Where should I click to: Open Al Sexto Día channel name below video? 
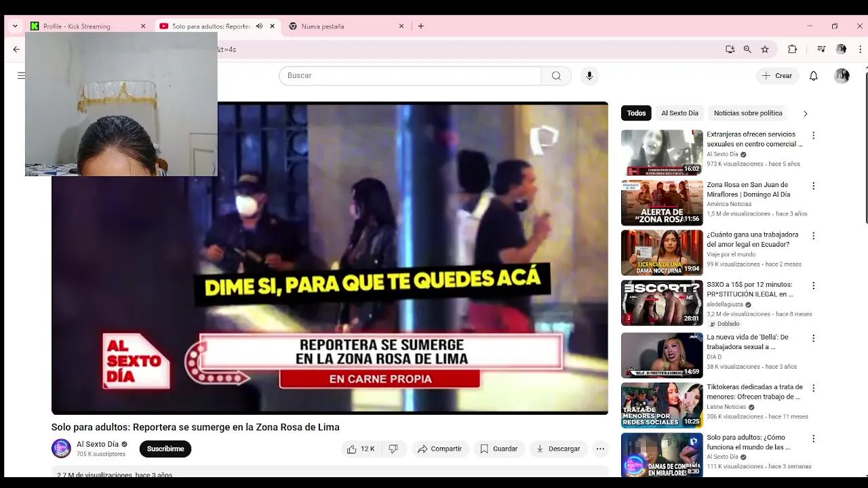pyautogui.click(x=98, y=445)
